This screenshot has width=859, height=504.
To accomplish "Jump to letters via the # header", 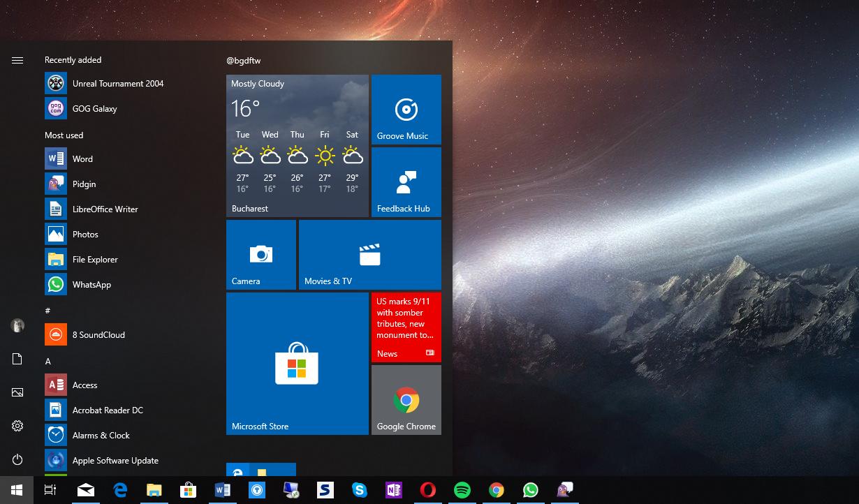I will point(47,311).
